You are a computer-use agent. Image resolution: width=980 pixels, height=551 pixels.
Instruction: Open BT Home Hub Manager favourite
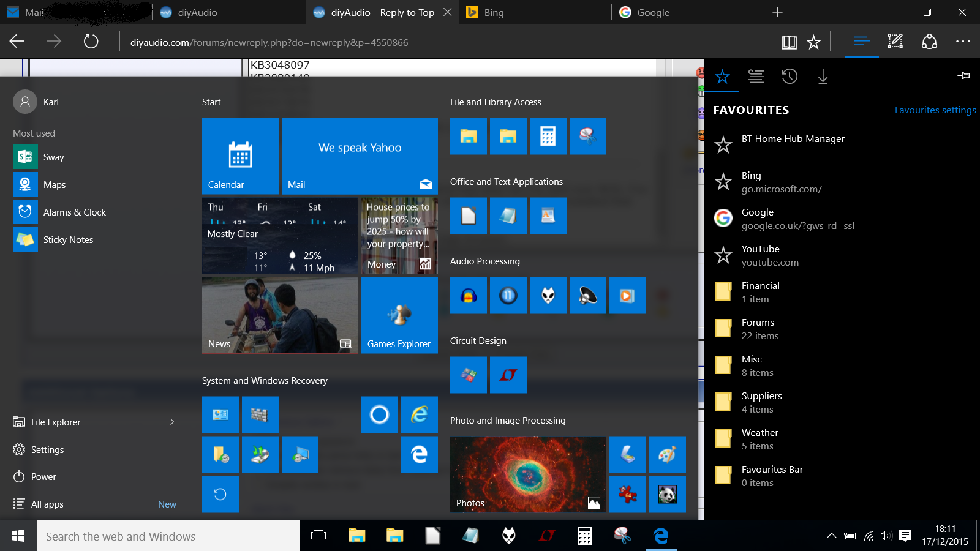tap(842, 144)
